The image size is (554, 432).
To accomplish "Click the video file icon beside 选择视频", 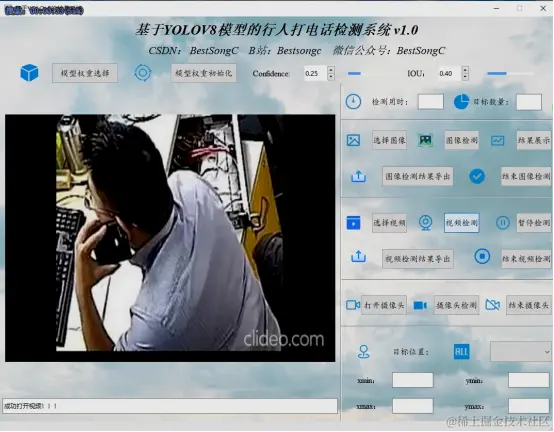I will (353, 223).
